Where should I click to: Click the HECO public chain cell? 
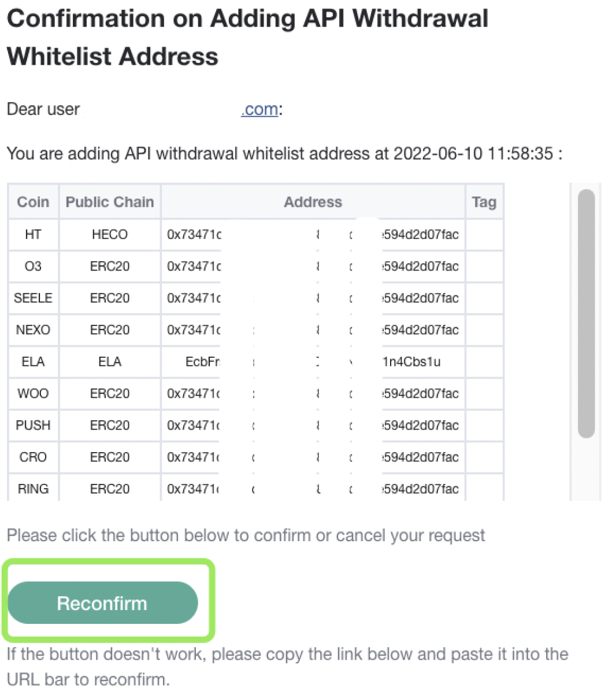(110, 234)
